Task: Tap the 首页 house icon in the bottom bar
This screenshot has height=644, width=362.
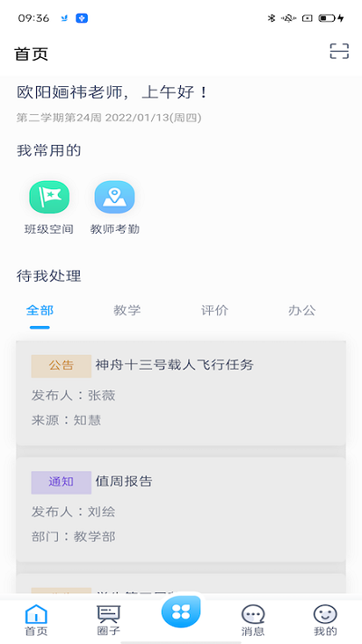Action: [36, 615]
